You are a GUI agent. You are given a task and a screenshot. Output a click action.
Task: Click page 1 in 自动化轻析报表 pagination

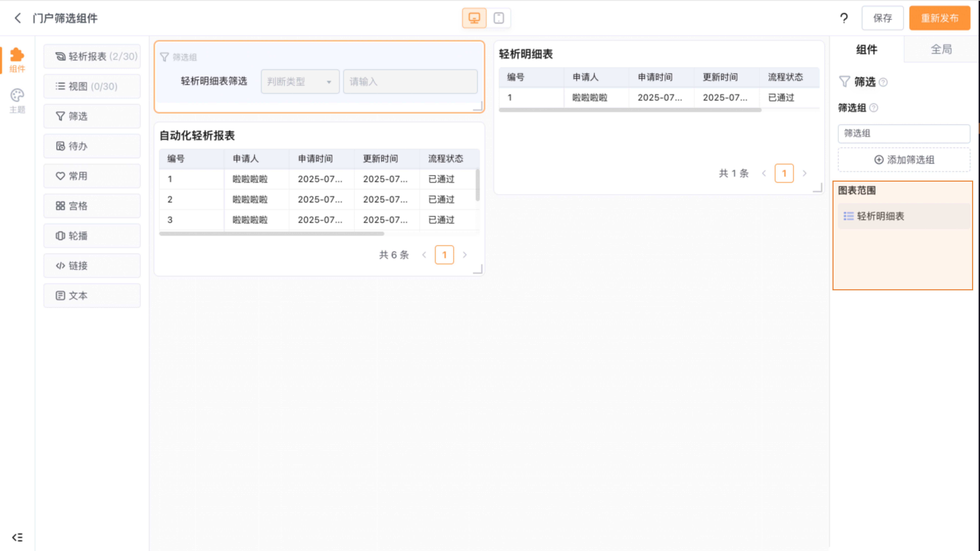pos(444,255)
